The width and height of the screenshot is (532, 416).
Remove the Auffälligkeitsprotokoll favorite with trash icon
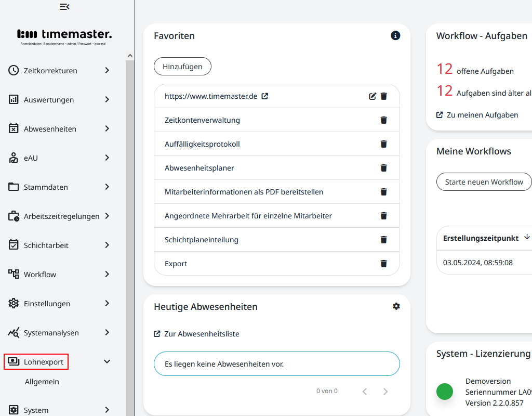[384, 144]
